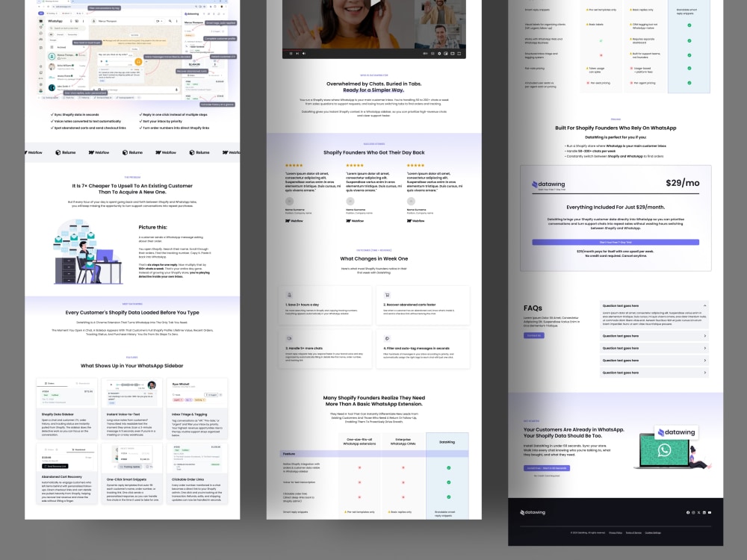Open the YouTube icon in the footer
Image resolution: width=747 pixels, height=560 pixels.
[x=710, y=512]
